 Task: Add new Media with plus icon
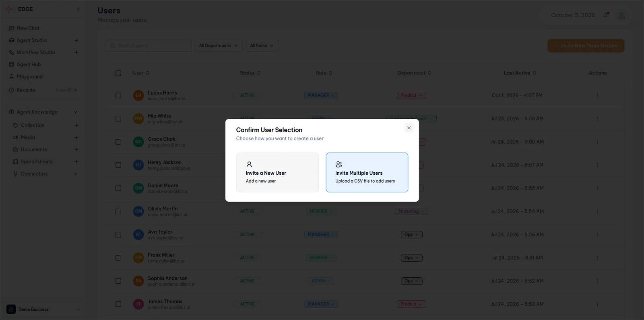(x=76, y=138)
